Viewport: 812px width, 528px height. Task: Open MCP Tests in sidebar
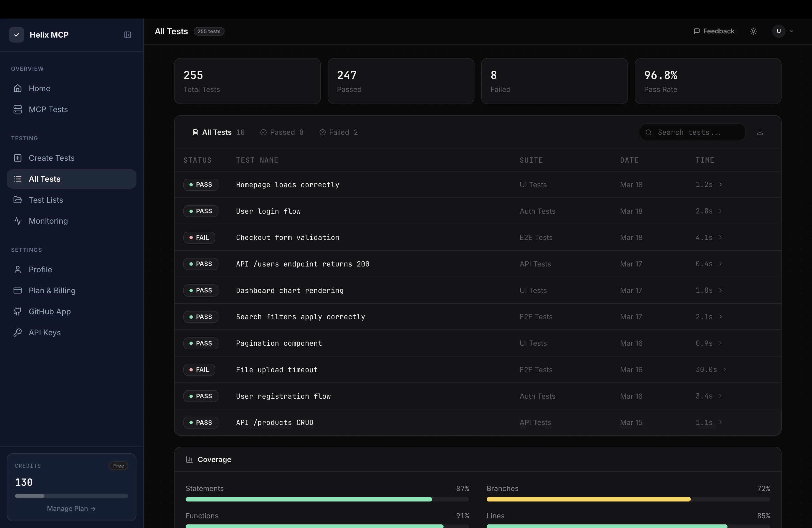click(48, 109)
